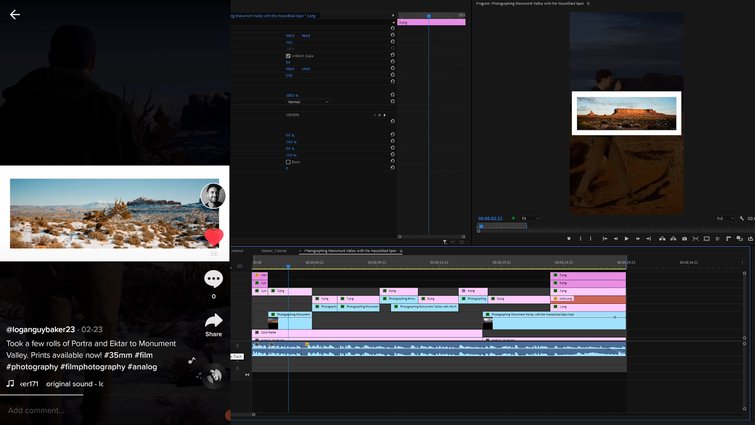755x425 pixels.
Task: Open the wrench settings in Program monitor
Action: tap(742, 218)
